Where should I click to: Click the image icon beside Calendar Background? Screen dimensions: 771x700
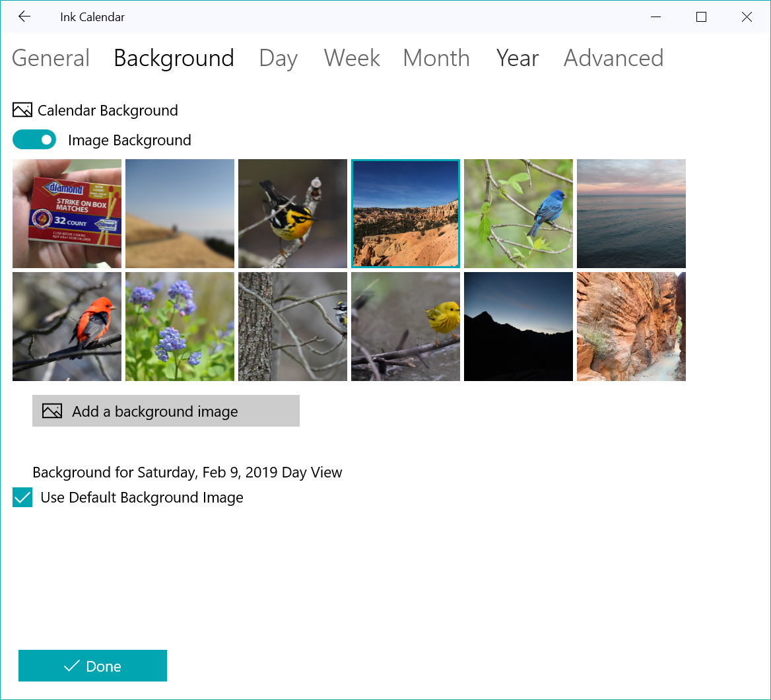22,110
